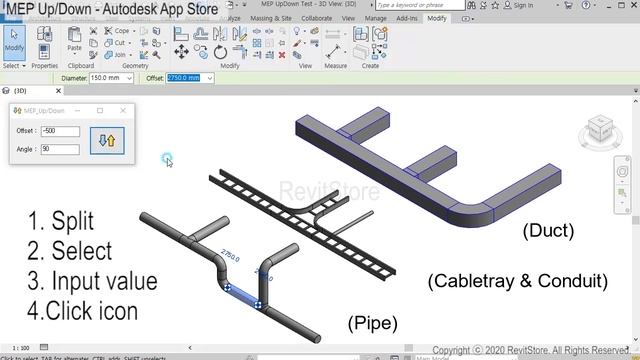Click the keyword search box
640x360 pixels.
point(420,5)
